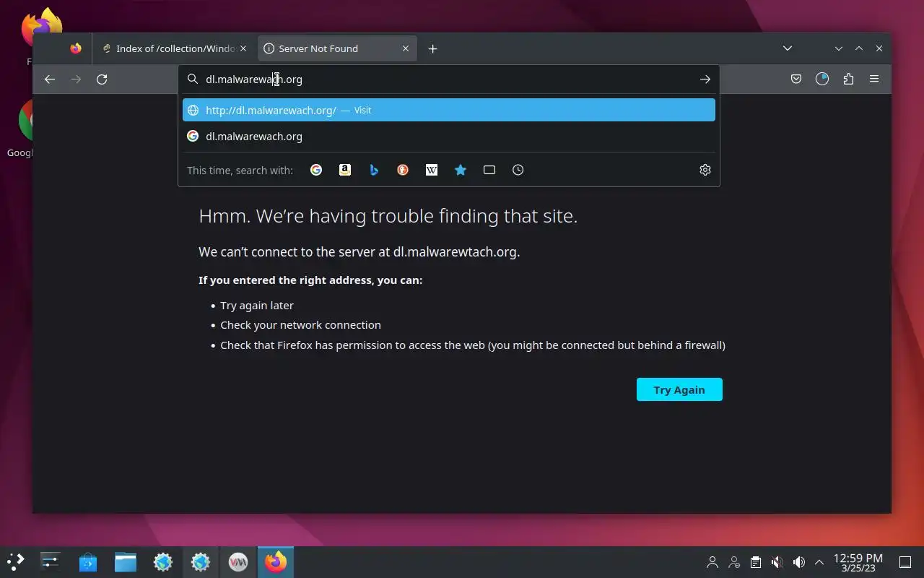Click 'Hmm. We're having trouble finding that site.' heading

(388, 216)
